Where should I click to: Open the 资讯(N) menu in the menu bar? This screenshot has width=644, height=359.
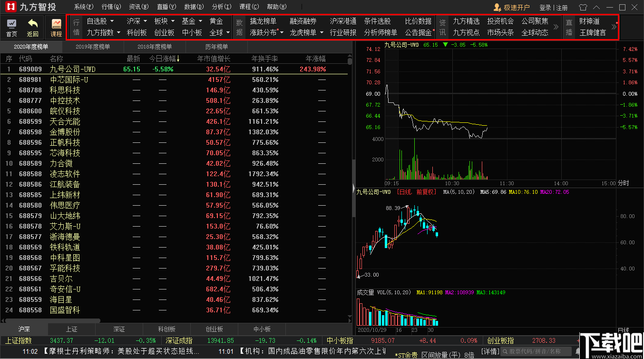(x=139, y=7)
